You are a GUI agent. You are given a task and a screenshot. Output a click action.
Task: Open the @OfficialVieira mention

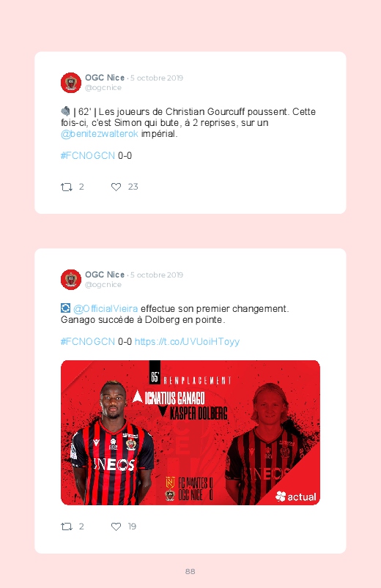[x=106, y=308]
